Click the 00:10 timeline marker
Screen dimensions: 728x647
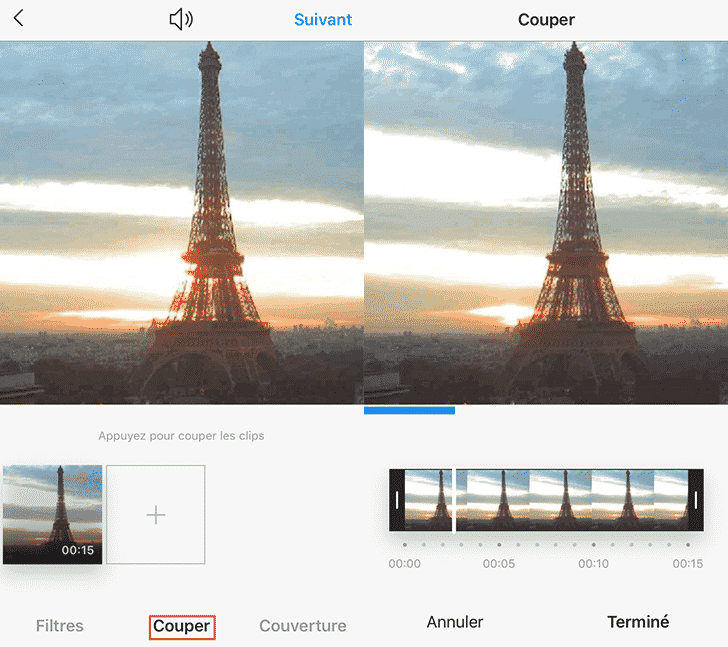click(593, 563)
